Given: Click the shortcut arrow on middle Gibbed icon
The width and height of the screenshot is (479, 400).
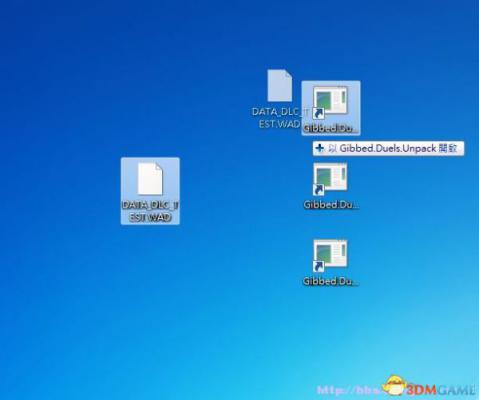Looking at the screenshot, I should [x=318, y=189].
